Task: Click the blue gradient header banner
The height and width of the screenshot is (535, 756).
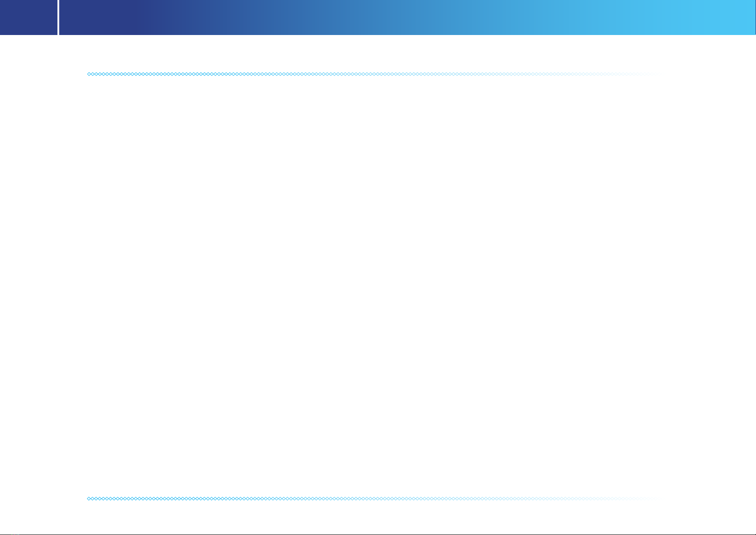Action: pos(407,17)
